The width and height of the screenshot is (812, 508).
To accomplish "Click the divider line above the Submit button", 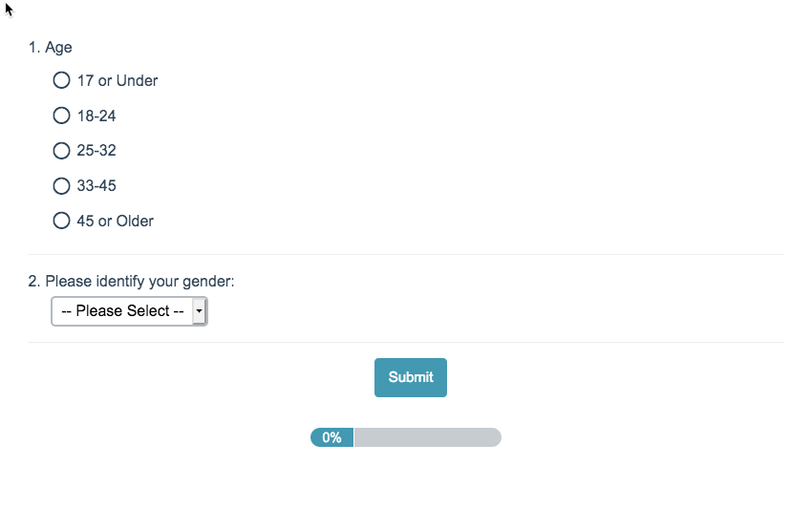I will click(x=405, y=342).
